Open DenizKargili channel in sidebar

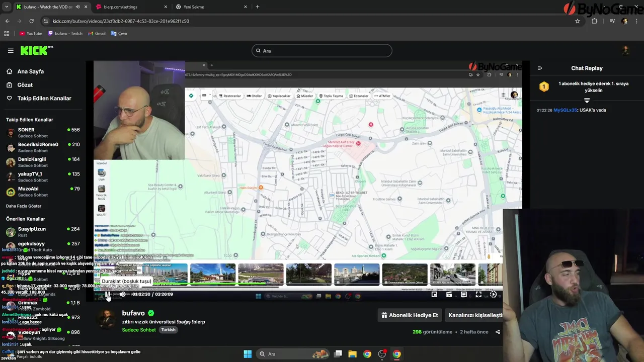[x=43, y=162]
